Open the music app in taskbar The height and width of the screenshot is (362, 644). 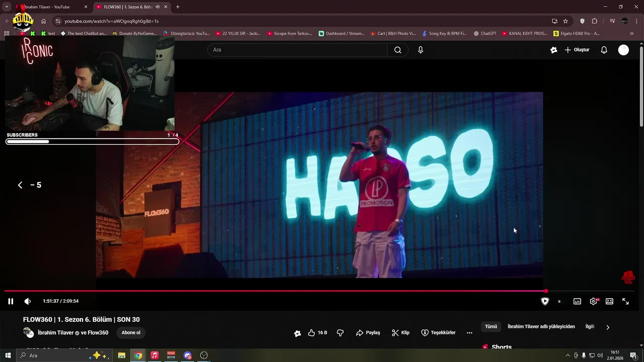(x=154, y=355)
